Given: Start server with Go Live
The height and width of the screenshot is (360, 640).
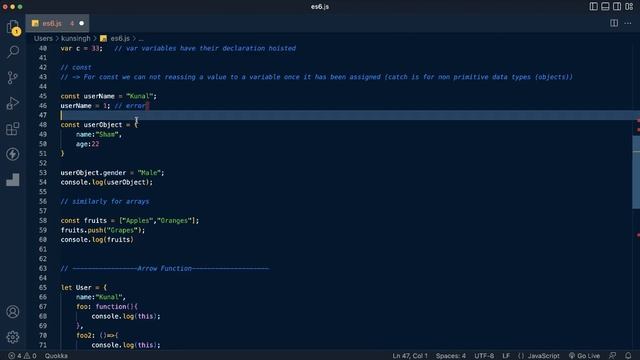Looking at the screenshot, I should tap(584, 356).
